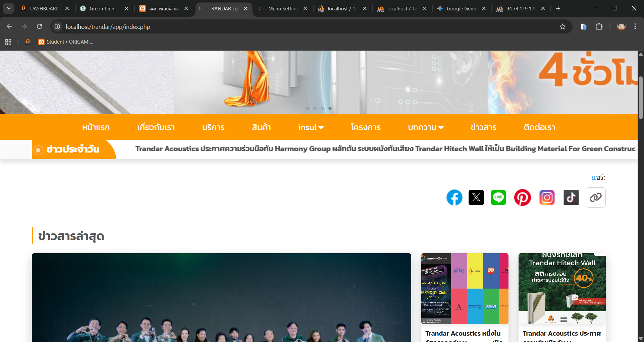Share via the LINE icon
644x342 pixels.
click(498, 197)
